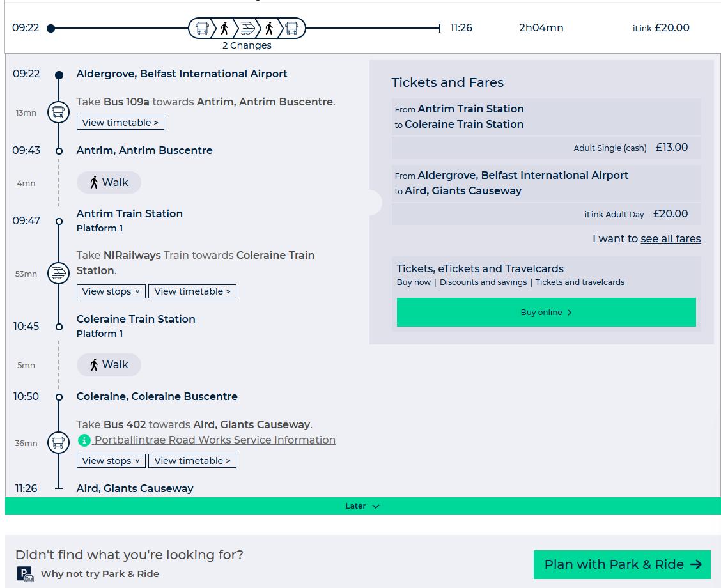Click the Buy online button

[547, 312]
